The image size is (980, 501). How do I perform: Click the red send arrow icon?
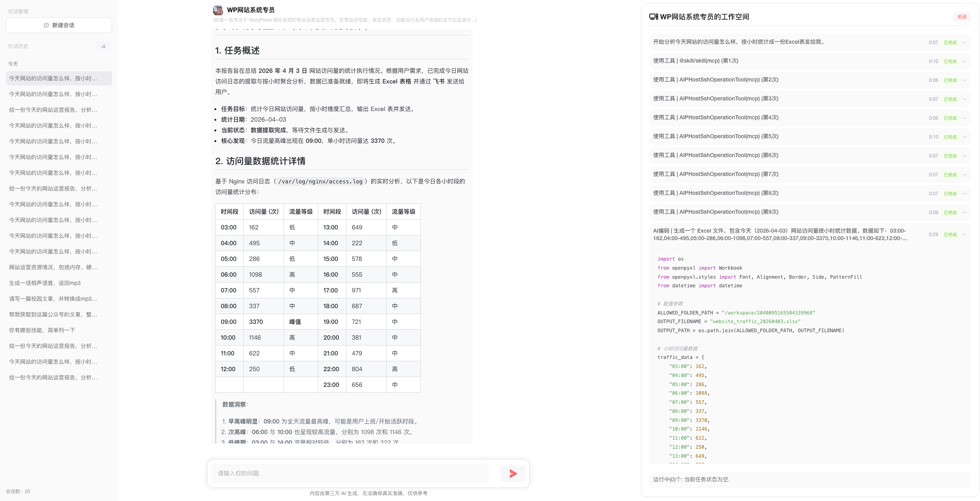point(513,473)
